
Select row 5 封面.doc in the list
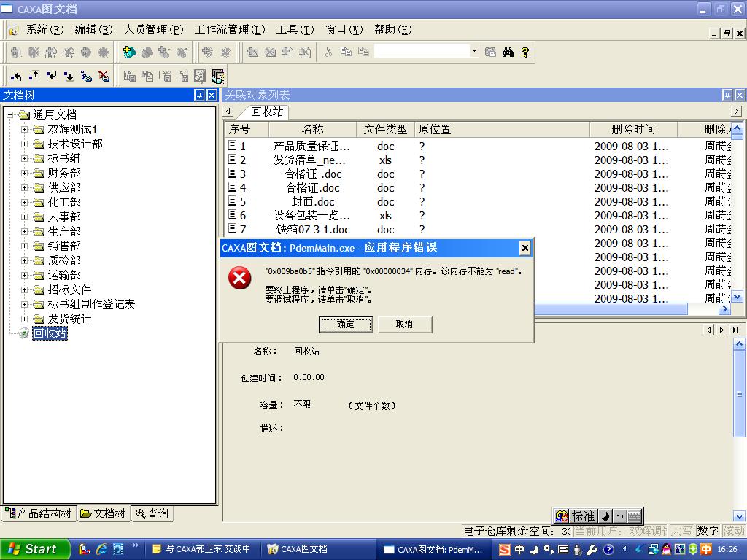478,201
